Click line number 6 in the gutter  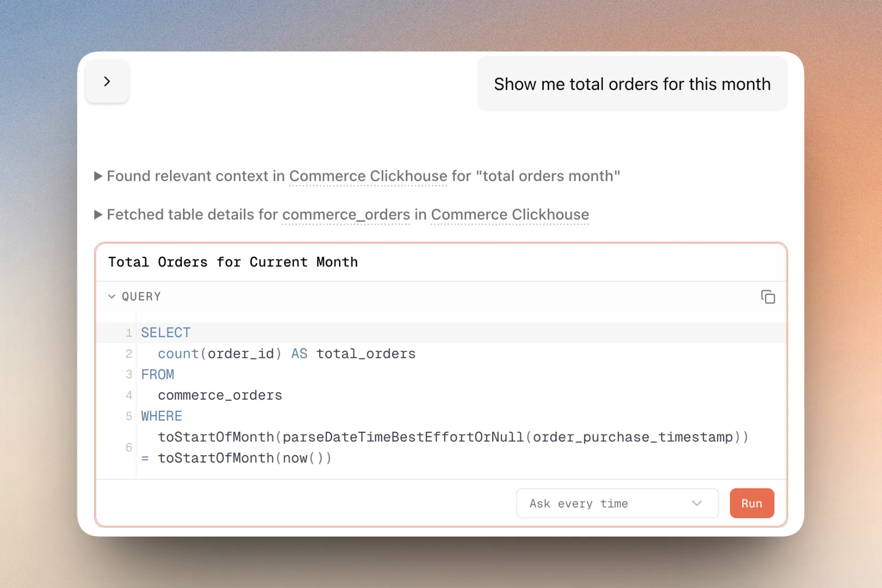point(129,447)
